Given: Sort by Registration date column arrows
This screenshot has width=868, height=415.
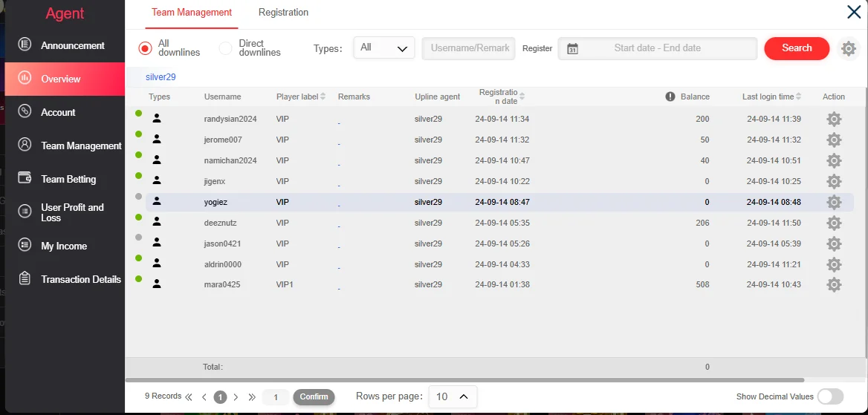Looking at the screenshot, I should tap(522, 97).
